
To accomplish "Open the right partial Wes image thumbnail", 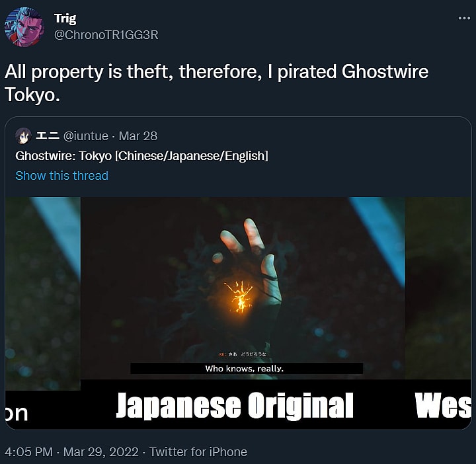I will (x=438, y=313).
